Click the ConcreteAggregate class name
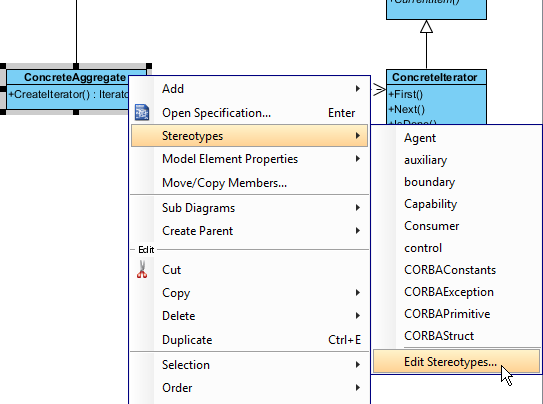 [74, 77]
